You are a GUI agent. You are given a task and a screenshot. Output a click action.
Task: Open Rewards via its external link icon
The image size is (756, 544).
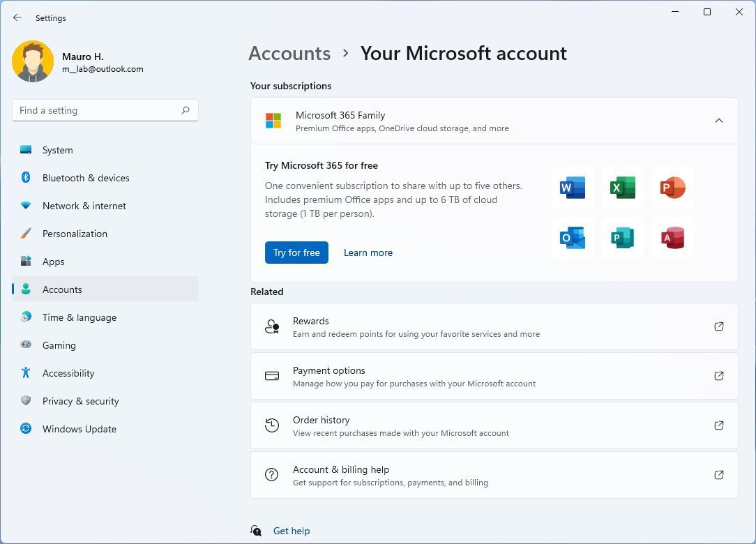click(x=719, y=326)
